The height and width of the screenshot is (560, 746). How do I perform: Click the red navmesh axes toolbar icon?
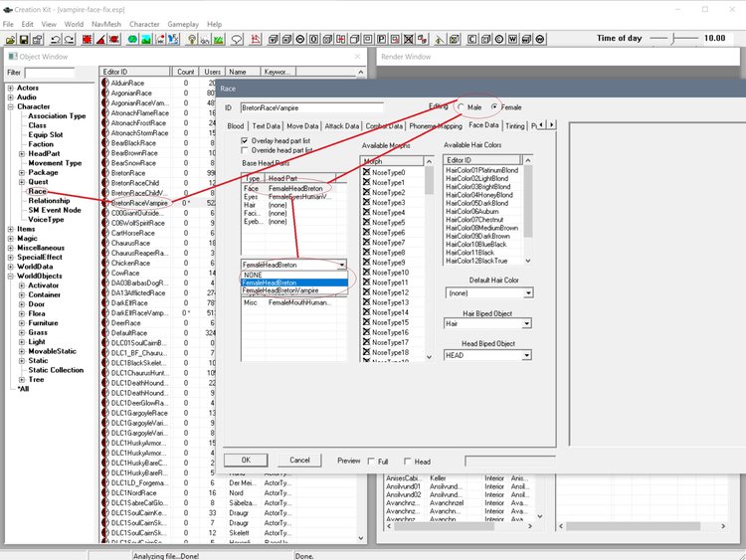click(256, 40)
